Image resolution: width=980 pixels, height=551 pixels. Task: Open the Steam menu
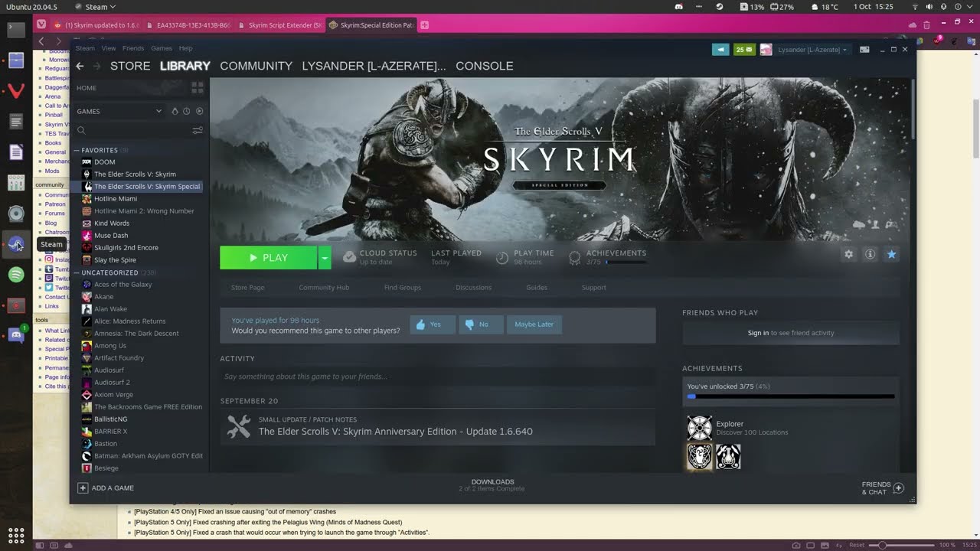coord(85,48)
